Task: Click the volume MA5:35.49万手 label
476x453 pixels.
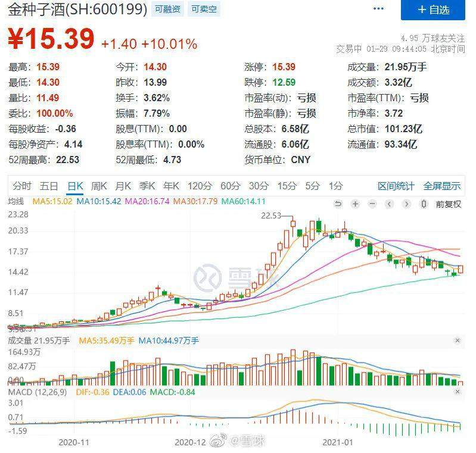Action: pos(107,340)
